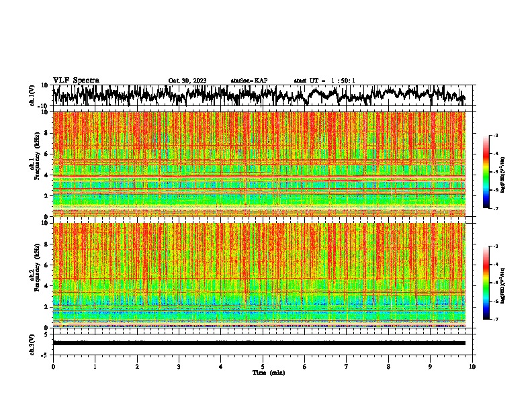Click the "-3" label on ch.1 colorbar
Viewport: 532px width, 411px height.
click(495, 135)
